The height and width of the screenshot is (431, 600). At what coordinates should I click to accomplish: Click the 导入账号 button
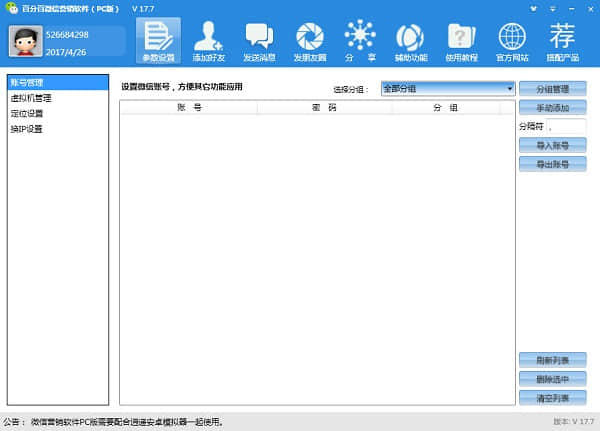[553, 145]
